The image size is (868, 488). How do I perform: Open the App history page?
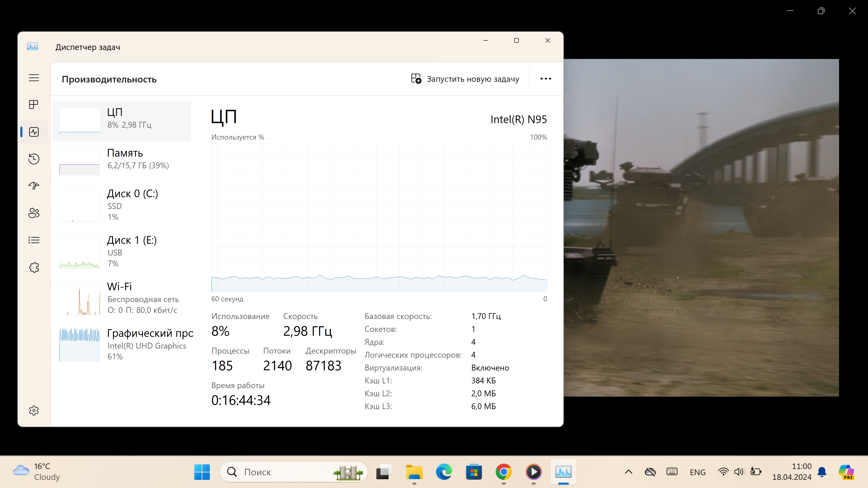tap(34, 159)
